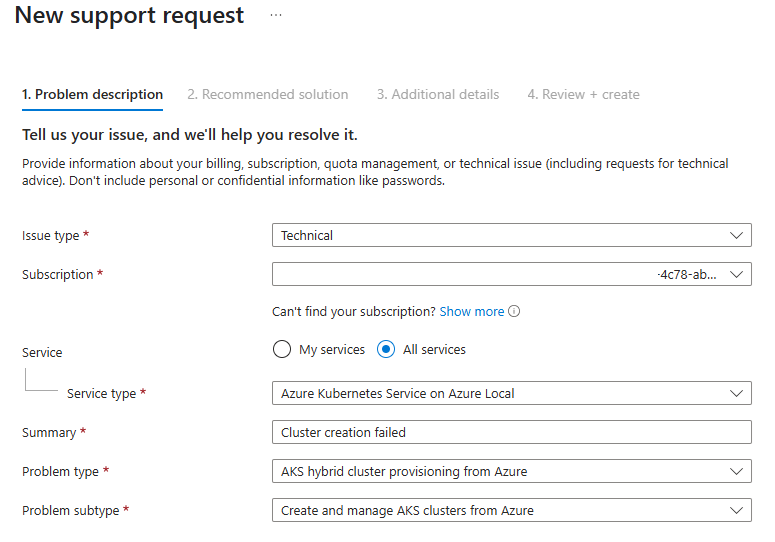Go to the Additional details tab
Screen dimensions: 775x542
click(438, 94)
